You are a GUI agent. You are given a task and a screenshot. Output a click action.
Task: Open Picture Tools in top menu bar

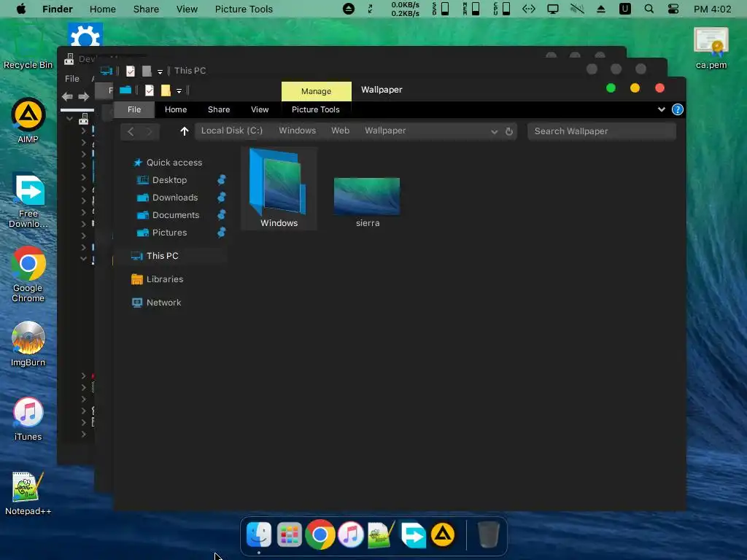click(244, 9)
